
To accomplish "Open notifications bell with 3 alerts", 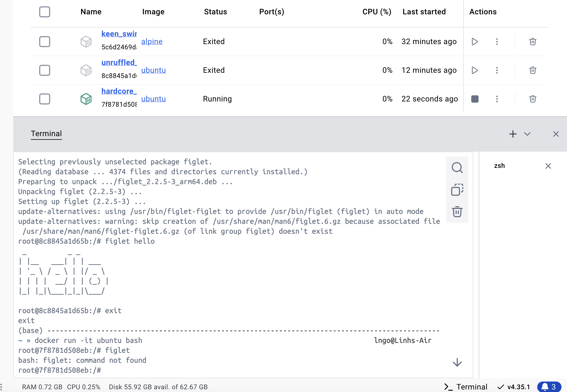I will [549, 387].
